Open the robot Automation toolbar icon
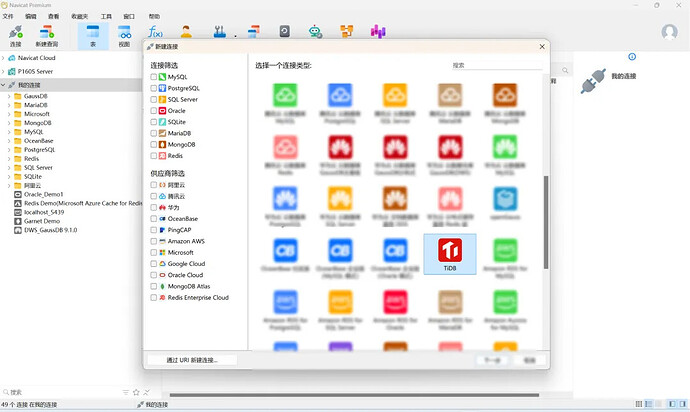This screenshot has width=690, height=412. tap(315, 32)
